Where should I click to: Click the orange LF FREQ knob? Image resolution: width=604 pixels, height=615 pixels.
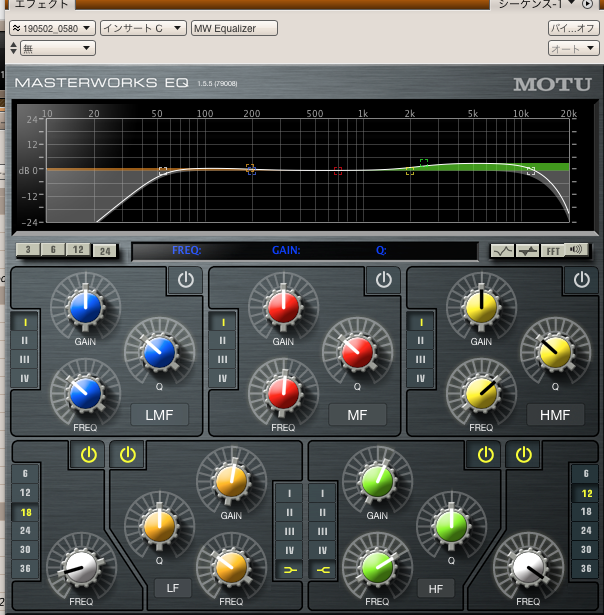231,568
